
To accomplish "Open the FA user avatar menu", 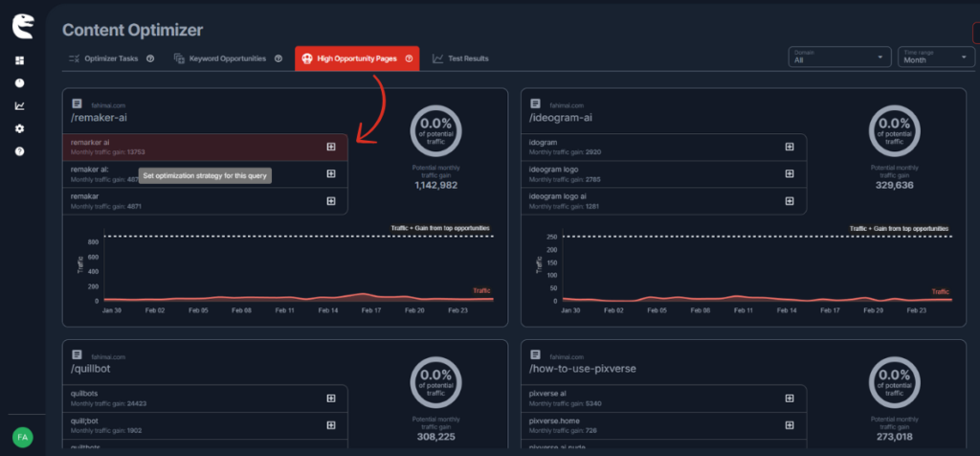I will point(23,437).
